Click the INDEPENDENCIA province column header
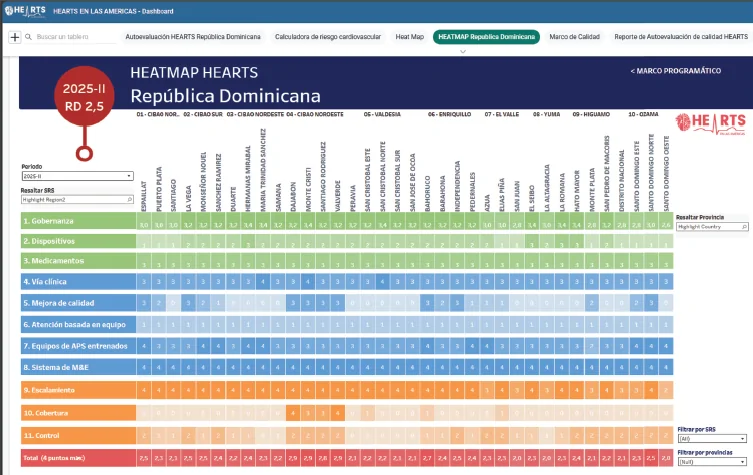The image size is (753, 475). coord(457,186)
